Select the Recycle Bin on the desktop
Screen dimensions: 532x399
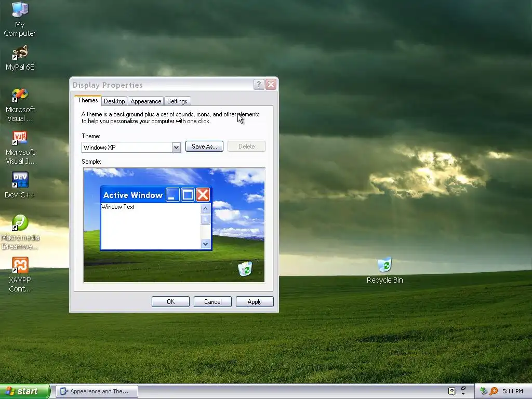click(385, 270)
